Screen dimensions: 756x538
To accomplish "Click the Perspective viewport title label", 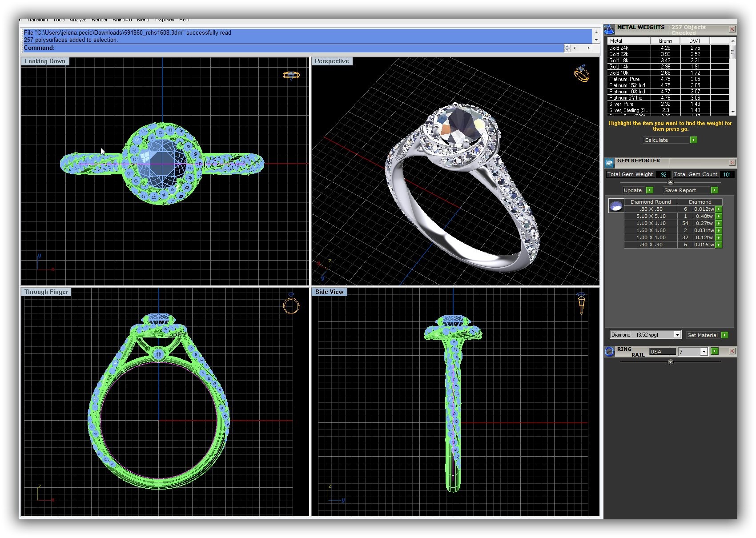I will pyautogui.click(x=332, y=61).
